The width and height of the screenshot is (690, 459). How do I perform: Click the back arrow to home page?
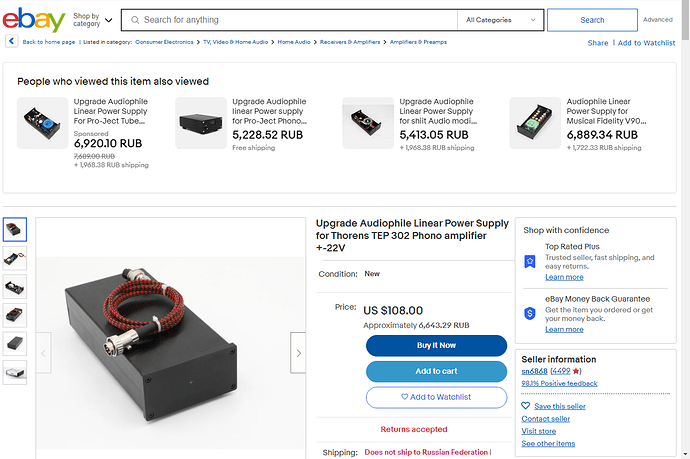click(11, 41)
